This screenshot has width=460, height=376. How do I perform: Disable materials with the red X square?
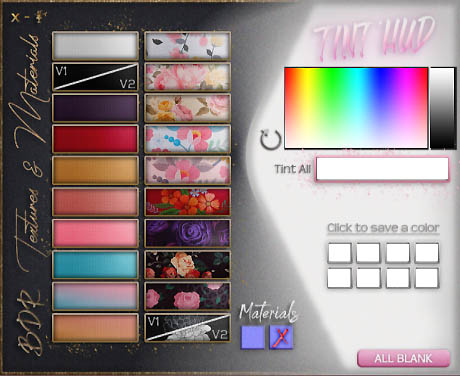281,337
